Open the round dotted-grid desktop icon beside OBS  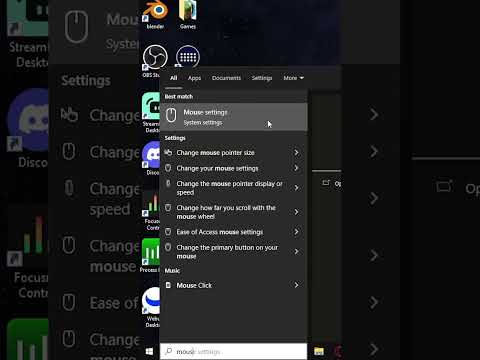coord(188,56)
